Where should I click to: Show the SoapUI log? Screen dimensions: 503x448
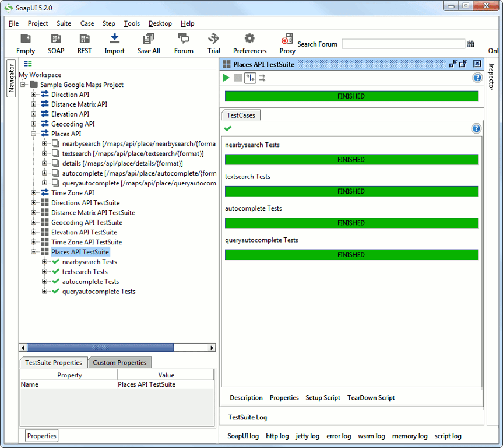pyautogui.click(x=243, y=436)
